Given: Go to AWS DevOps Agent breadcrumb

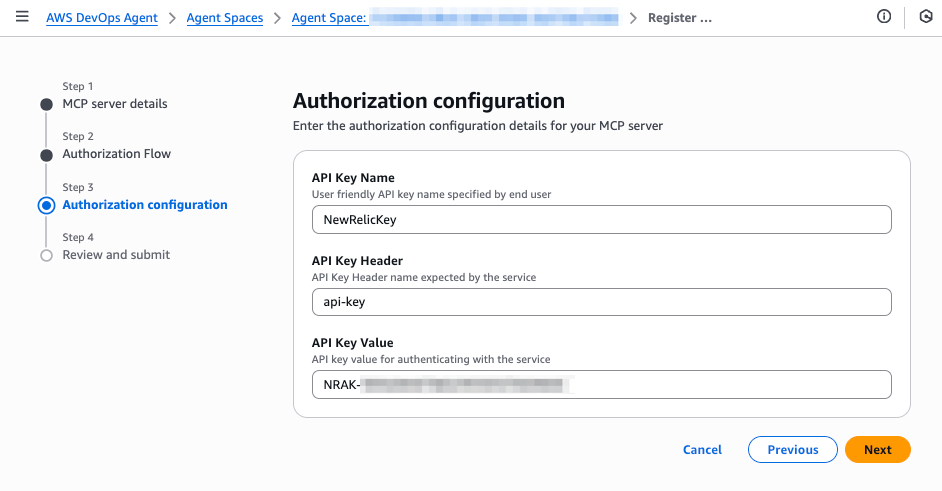Looking at the screenshot, I should (102, 18).
